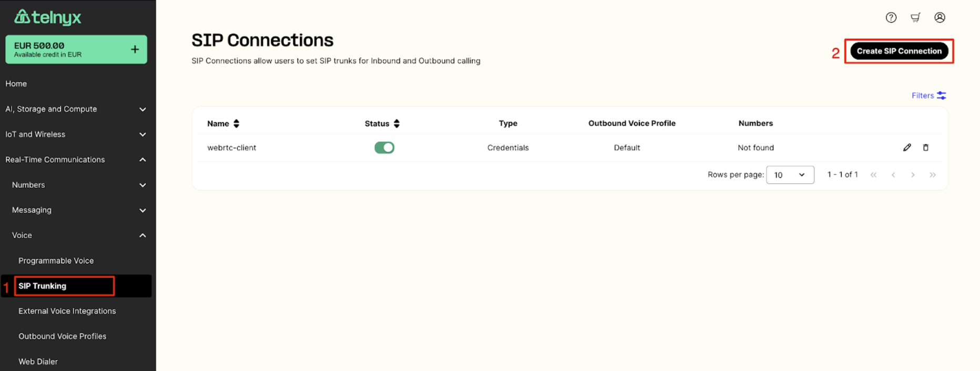Viewport: 980px width, 371px height.
Task: Click the Create SIP Connection button
Action: [x=899, y=51]
